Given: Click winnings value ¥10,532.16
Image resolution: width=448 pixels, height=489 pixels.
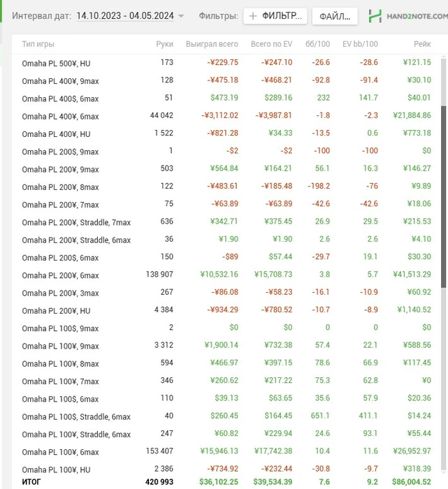Looking at the screenshot, I should point(219,275).
